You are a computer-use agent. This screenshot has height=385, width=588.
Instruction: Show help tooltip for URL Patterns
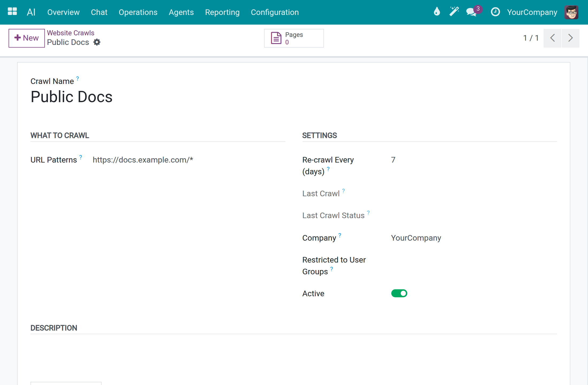click(x=81, y=157)
